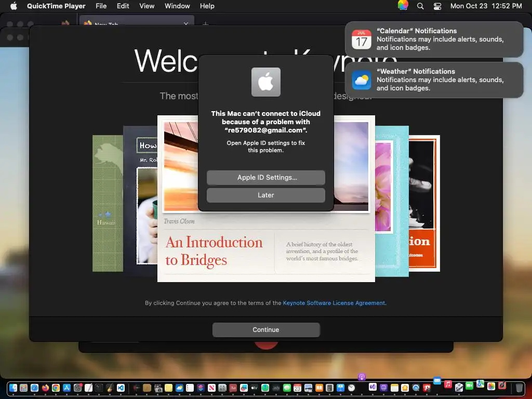Open Google Chrome from the Dock
Screen dimensions: 532x399
pos(56,388)
